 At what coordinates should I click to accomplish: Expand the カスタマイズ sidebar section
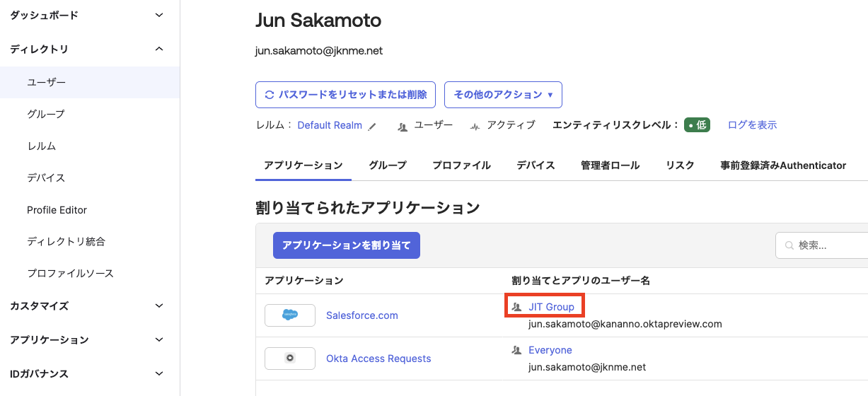(159, 305)
